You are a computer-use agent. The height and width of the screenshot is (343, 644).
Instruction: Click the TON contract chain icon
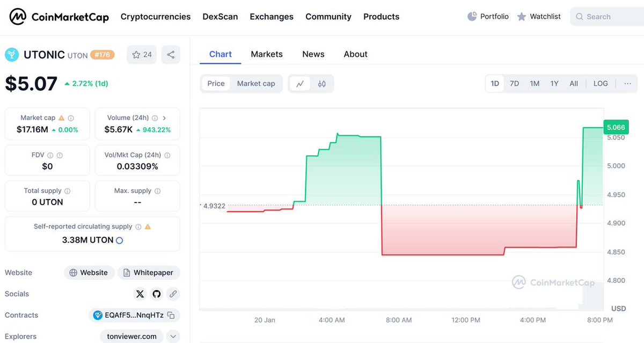coord(98,315)
